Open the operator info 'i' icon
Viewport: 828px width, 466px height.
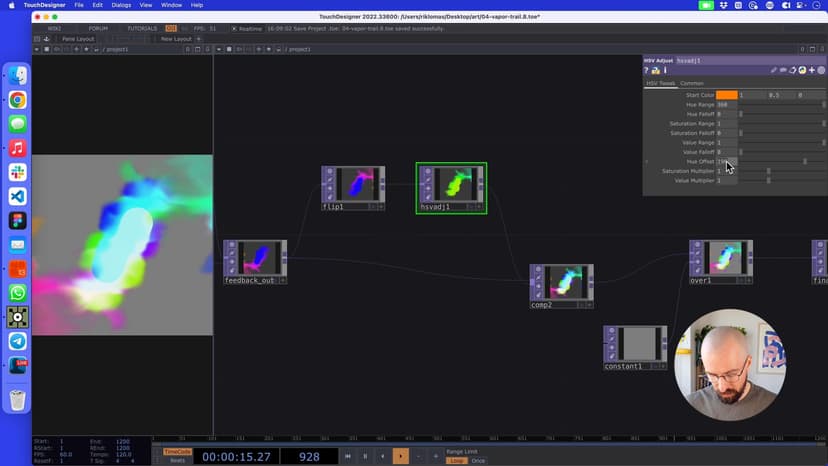click(665, 70)
